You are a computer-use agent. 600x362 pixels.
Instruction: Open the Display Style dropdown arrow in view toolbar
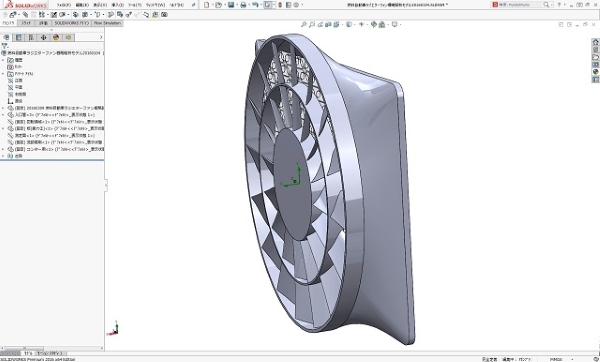coord(354,24)
